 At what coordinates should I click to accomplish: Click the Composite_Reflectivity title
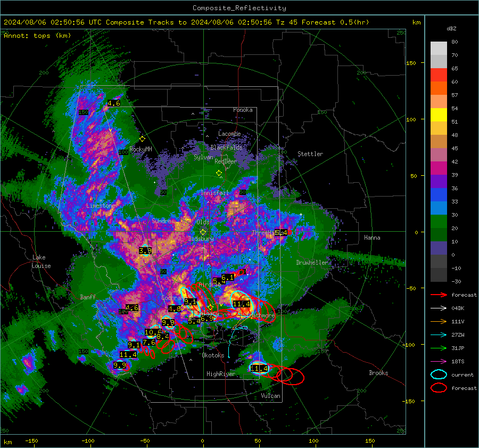tap(240, 8)
